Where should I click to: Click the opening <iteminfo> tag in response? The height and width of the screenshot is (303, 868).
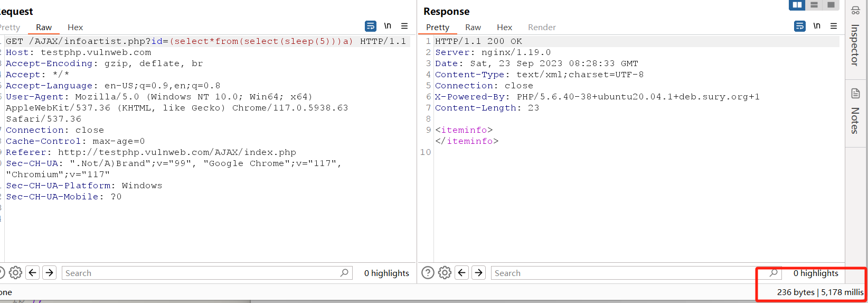pyautogui.click(x=464, y=130)
